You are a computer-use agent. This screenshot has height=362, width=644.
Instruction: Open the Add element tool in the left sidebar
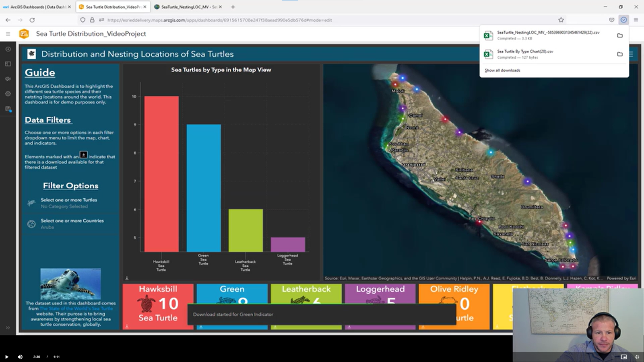[x=8, y=49]
